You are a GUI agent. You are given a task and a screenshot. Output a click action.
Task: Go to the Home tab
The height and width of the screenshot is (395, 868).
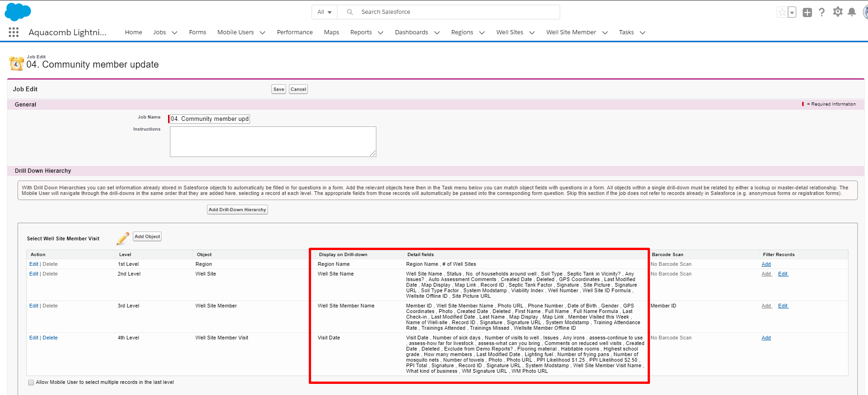pyautogui.click(x=133, y=32)
